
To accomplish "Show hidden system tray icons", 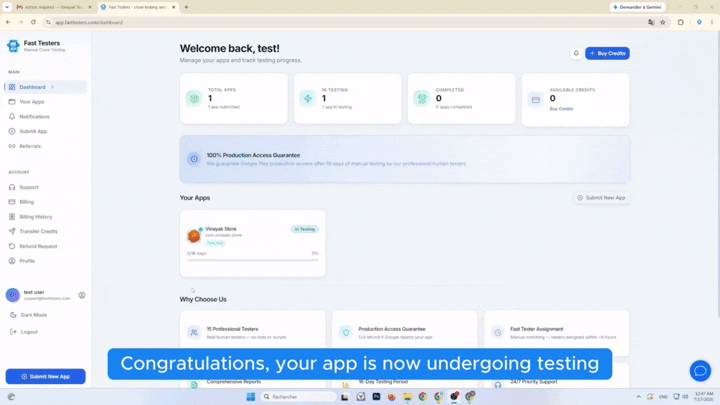I will click(638, 396).
